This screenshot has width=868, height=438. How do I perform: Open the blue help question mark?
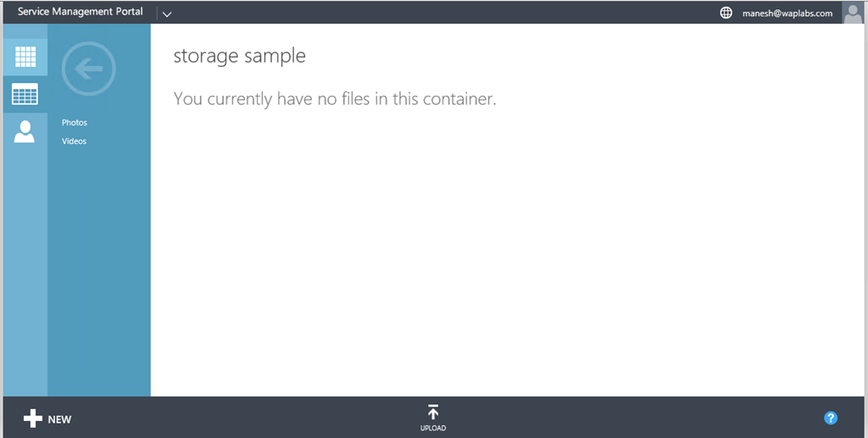tap(831, 418)
